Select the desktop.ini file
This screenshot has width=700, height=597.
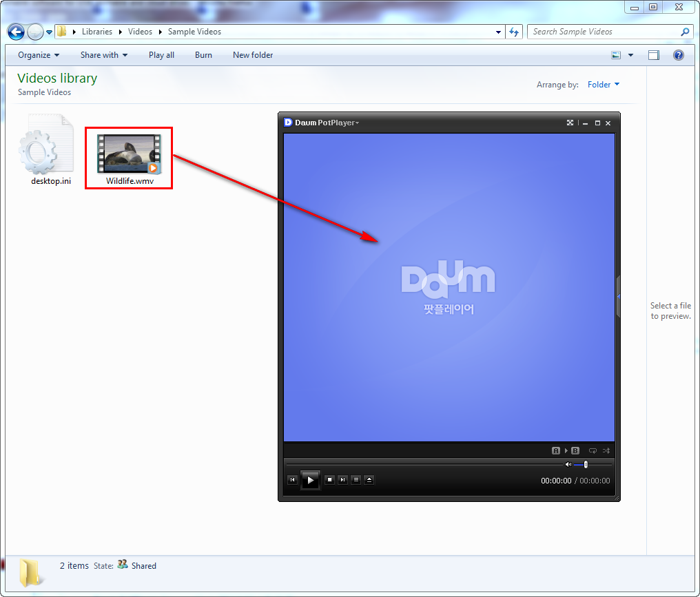[x=46, y=149]
